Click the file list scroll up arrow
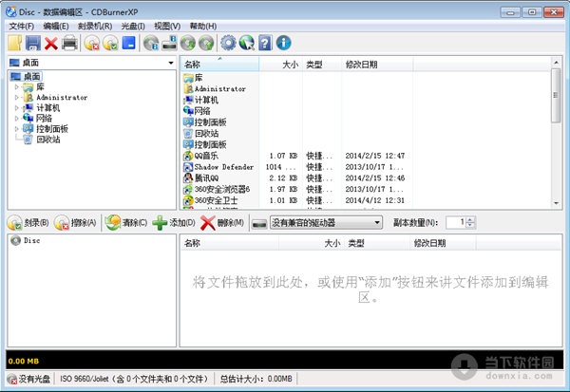Image resolution: width=570 pixels, height=392 pixels. point(556,63)
